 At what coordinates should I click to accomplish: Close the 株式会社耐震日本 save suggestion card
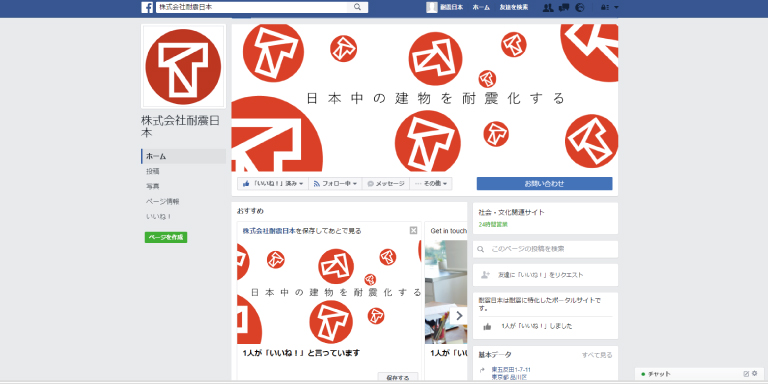[413, 230]
